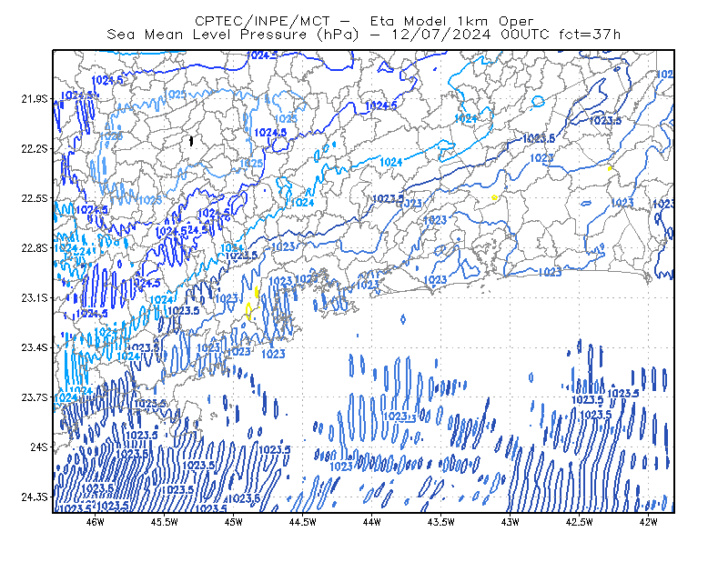The height and width of the screenshot is (562, 728).
Task: Click the 45W longitude tick label
Action: click(234, 522)
